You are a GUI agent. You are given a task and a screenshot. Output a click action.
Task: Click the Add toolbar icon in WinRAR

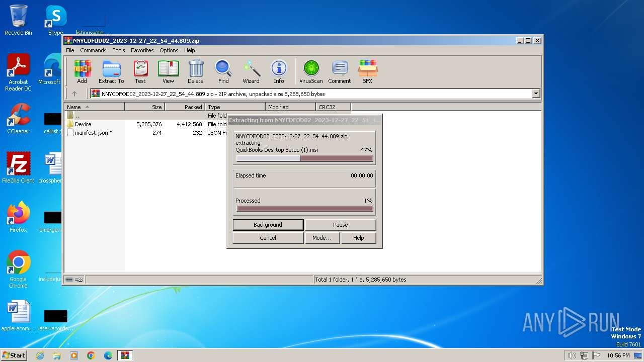(x=82, y=71)
